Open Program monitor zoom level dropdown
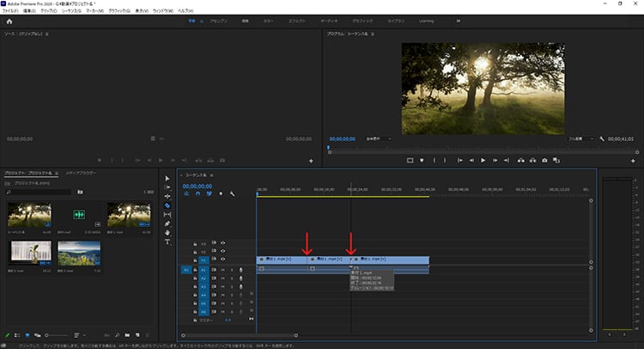 379,139
